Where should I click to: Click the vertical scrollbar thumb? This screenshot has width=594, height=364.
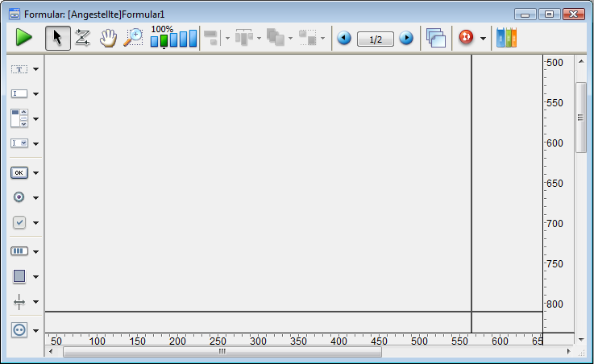click(x=580, y=117)
